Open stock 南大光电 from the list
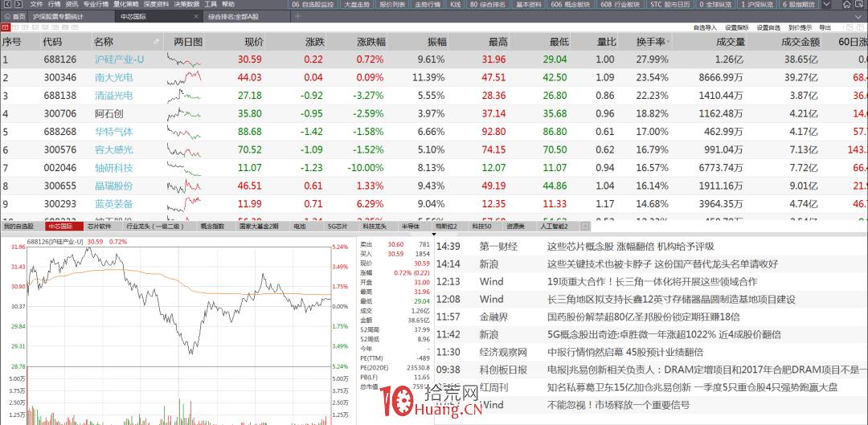868x425 pixels. pyautogui.click(x=113, y=77)
